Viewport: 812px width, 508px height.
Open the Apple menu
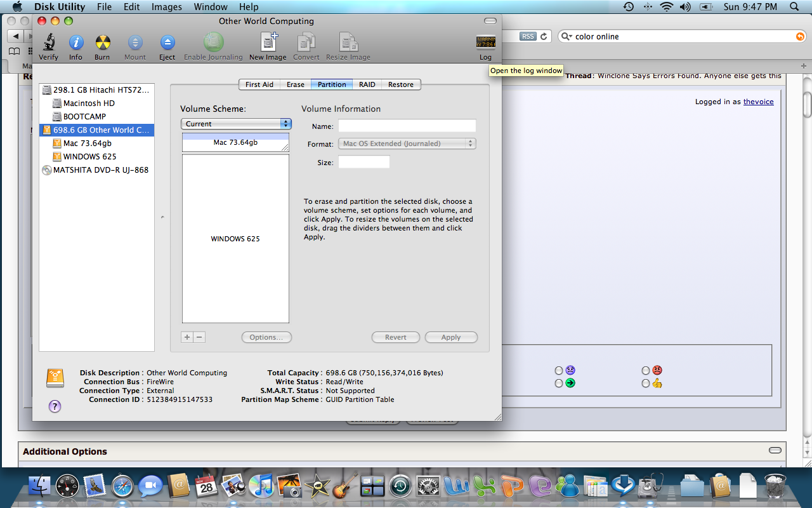(x=18, y=7)
